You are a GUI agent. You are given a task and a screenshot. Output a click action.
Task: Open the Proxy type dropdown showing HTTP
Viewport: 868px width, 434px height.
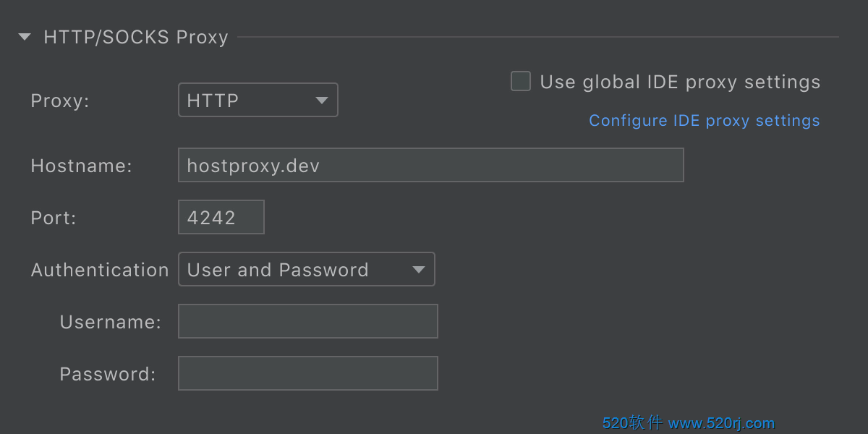[x=258, y=101]
